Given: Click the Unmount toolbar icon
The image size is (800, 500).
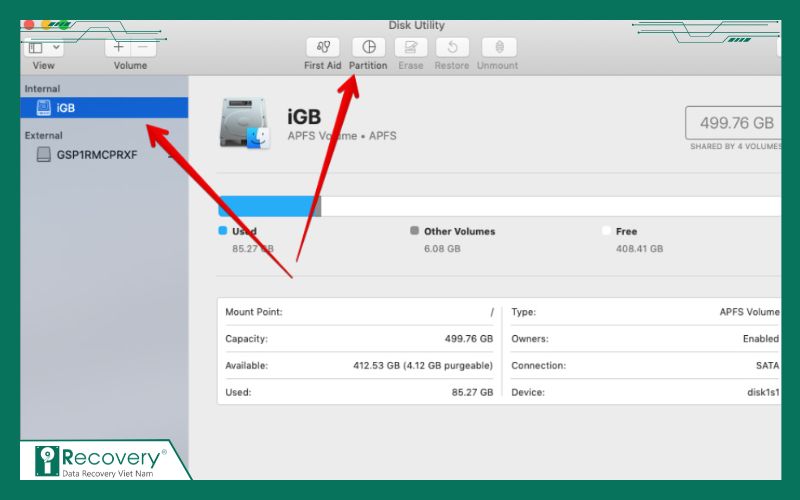Looking at the screenshot, I should click(499, 47).
